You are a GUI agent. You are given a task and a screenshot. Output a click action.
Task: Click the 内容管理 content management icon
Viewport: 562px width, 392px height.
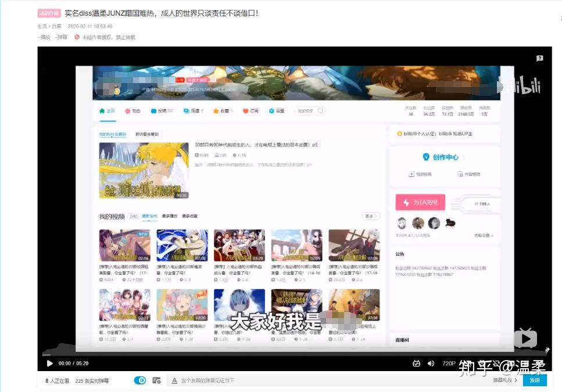point(460,174)
